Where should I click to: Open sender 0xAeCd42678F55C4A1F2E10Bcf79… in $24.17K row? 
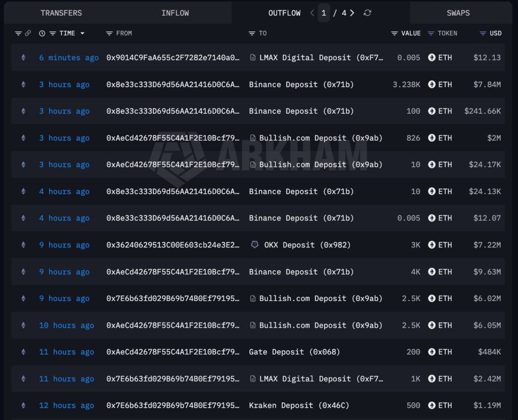(173, 164)
